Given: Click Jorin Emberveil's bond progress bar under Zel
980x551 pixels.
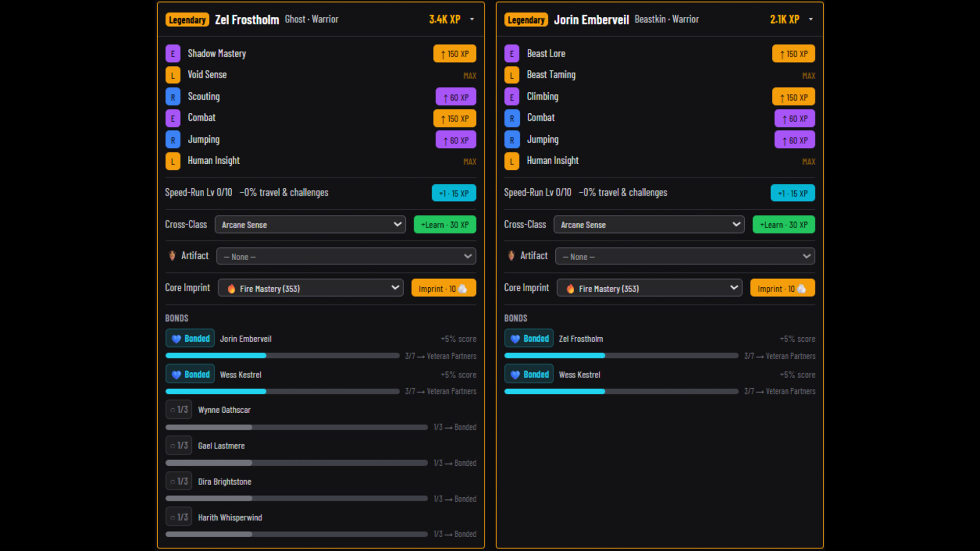Looking at the screenshot, I should pos(282,356).
